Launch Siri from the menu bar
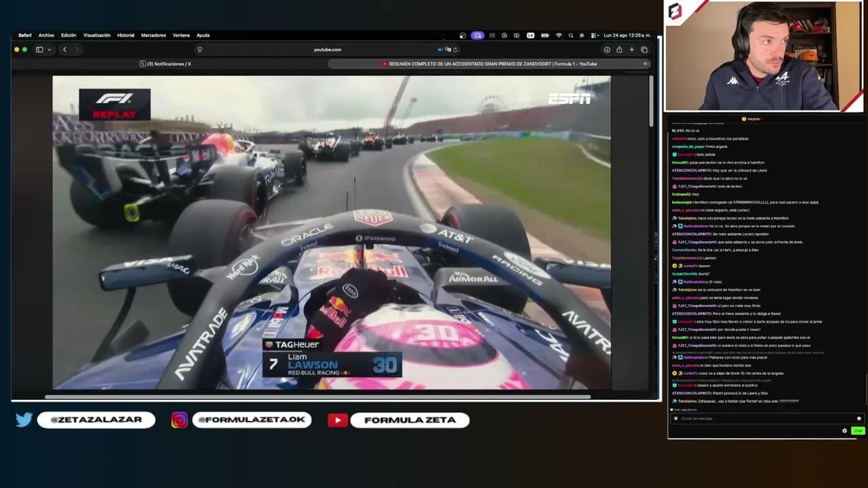This screenshot has height=488, width=868. (582, 35)
